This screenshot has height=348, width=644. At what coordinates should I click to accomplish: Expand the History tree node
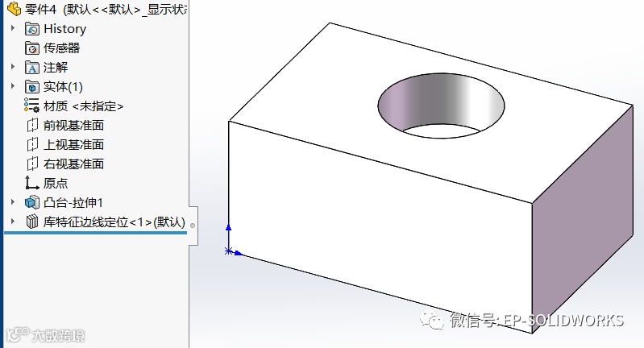pyautogui.click(x=13, y=28)
